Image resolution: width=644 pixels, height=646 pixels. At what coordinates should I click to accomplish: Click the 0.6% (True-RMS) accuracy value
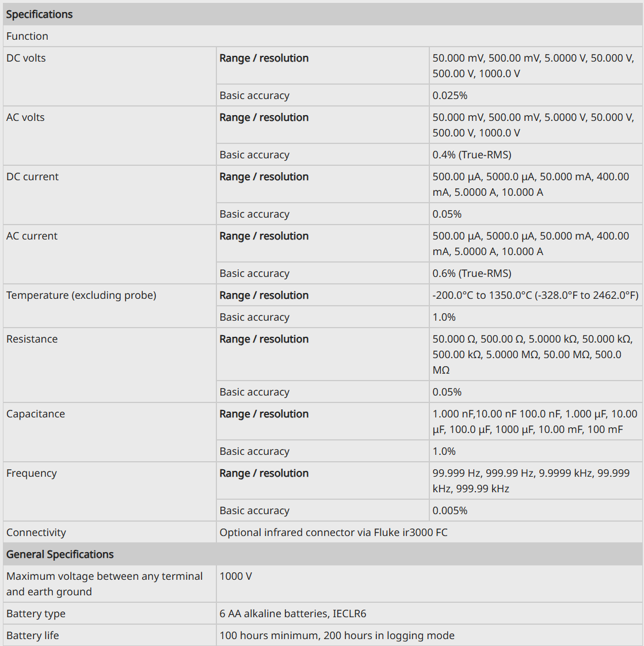[x=472, y=273]
